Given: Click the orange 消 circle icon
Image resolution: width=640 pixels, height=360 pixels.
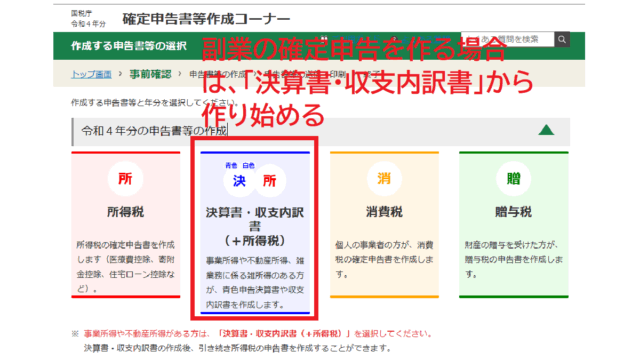Looking at the screenshot, I should click(384, 179).
